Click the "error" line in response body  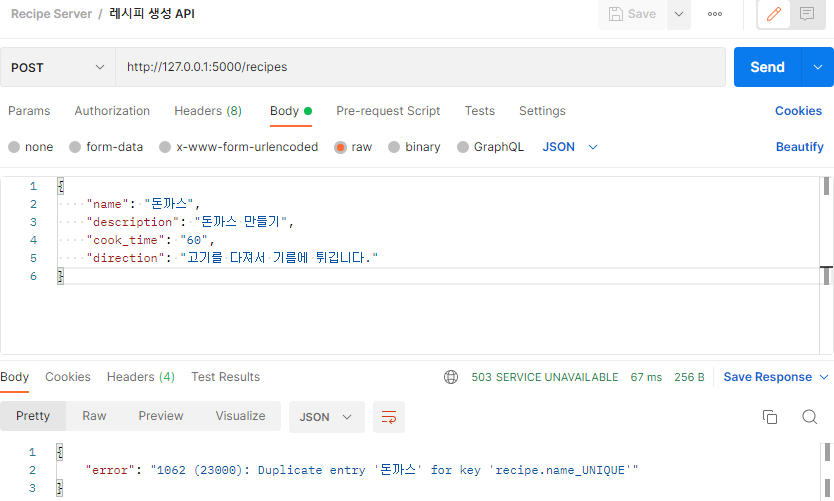362,470
